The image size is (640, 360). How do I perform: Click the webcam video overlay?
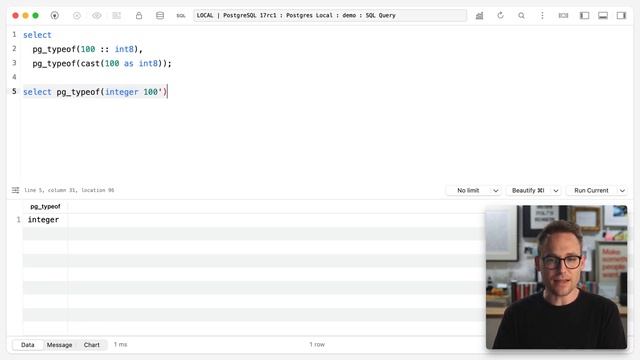pos(556,277)
